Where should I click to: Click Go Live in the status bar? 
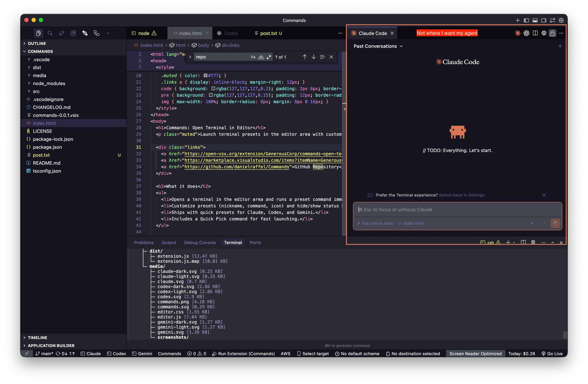[x=552, y=354]
